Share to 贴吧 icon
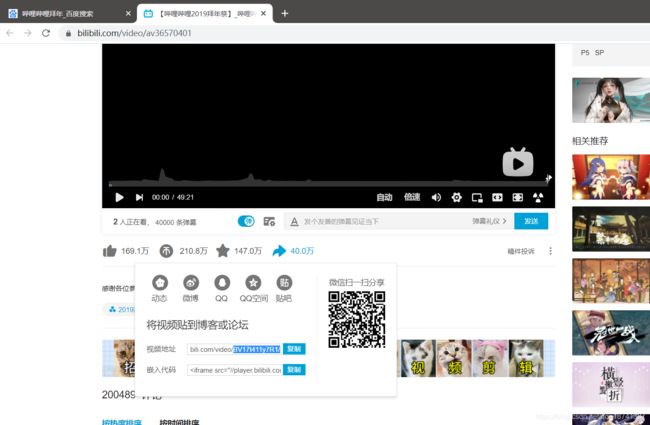650x425 pixels. (x=284, y=283)
